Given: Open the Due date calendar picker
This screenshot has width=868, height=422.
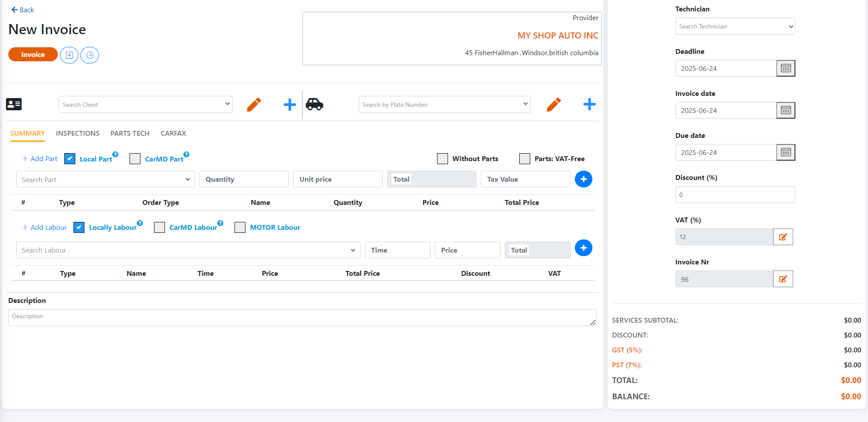Looking at the screenshot, I should [x=785, y=152].
